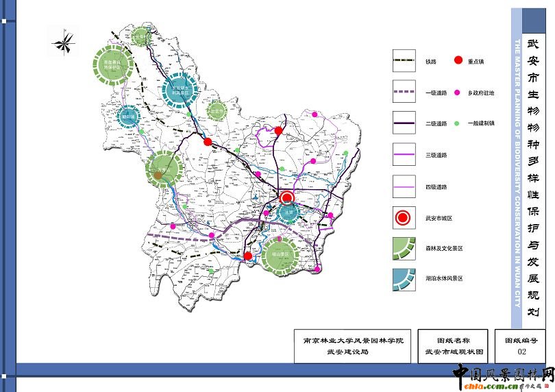Click the 武安市域现状图 drawing name cell
The width and height of the screenshot is (555, 392).
[454, 346]
